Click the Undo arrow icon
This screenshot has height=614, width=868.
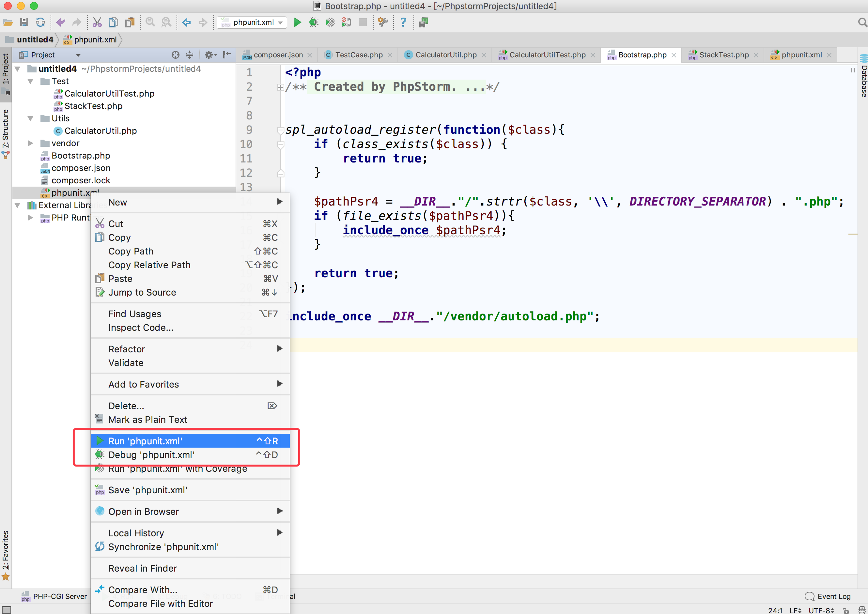click(60, 23)
